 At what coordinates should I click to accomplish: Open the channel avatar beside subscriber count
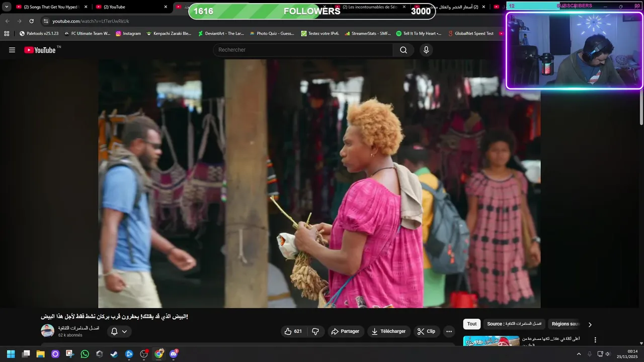(x=47, y=331)
